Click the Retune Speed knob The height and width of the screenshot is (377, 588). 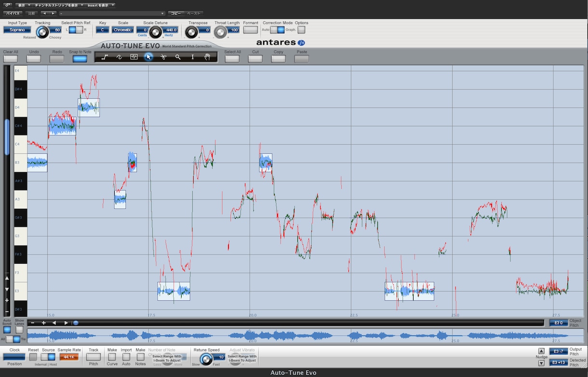point(206,359)
